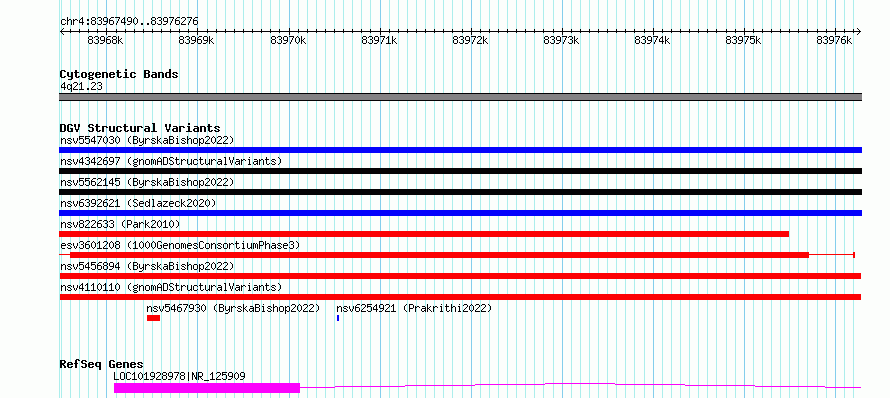Click the 83976k ruler tick label
The width and height of the screenshot is (890, 398).
point(834,41)
